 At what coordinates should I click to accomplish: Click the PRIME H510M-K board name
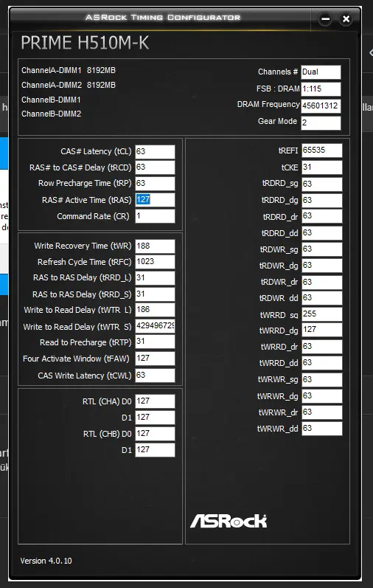[x=85, y=43]
